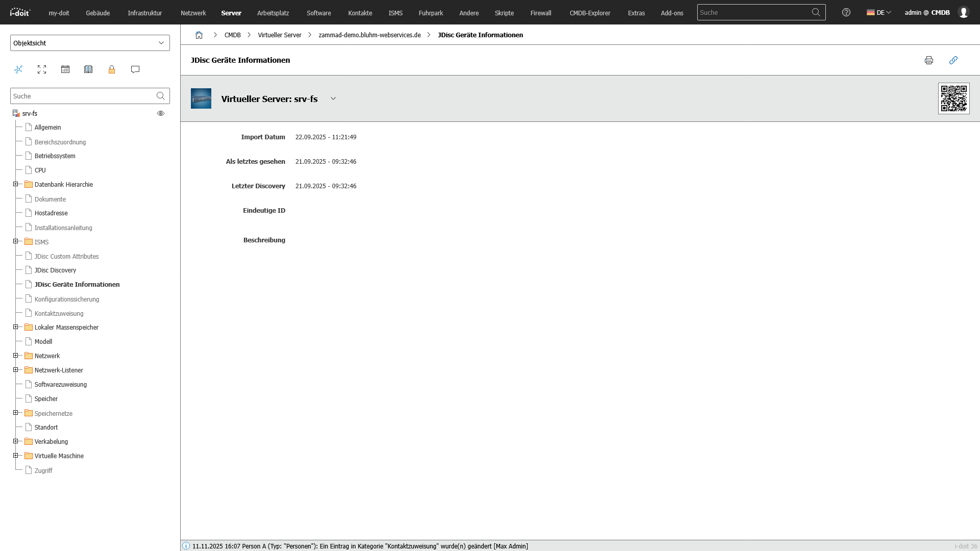Click the orange lock icon
980x551 pixels.
(112, 69)
